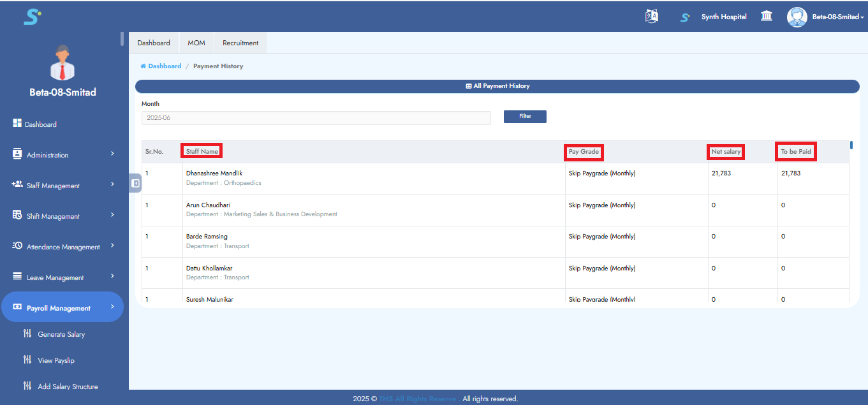This screenshot has height=405, width=868.
Task: Click the bank building icon in header
Action: tap(767, 17)
